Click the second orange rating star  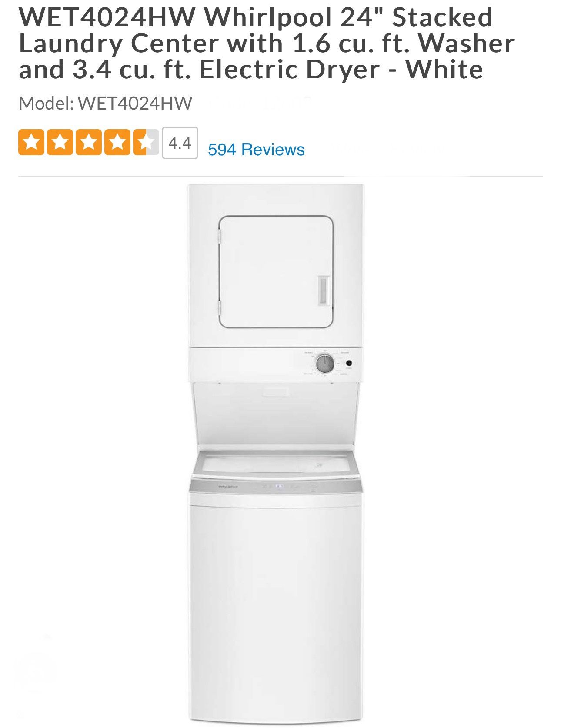[x=60, y=142]
